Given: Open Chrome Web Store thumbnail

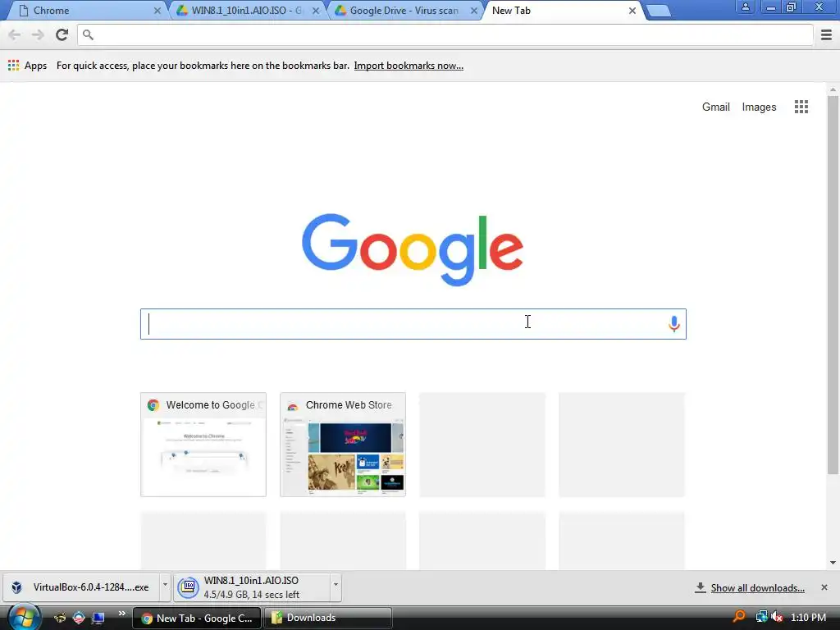Looking at the screenshot, I should (x=343, y=445).
